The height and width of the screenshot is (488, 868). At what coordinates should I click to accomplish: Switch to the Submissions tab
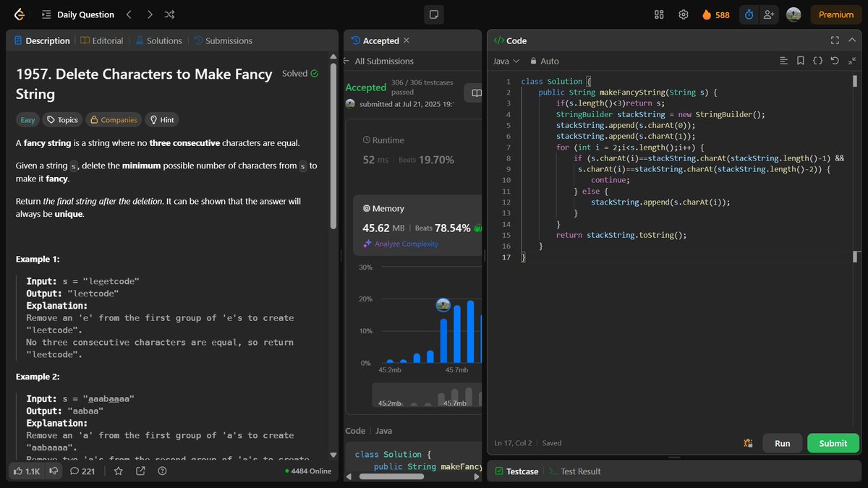[x=223, y=40]
